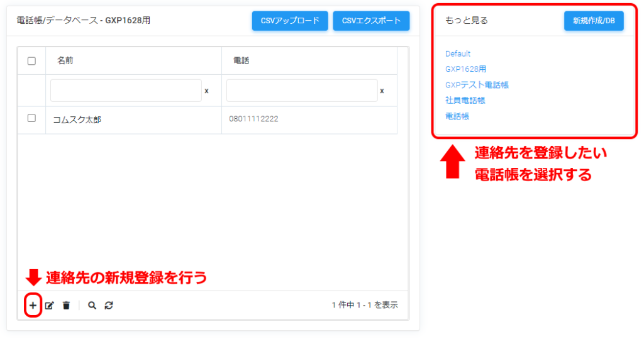
Task: Open the 電話帳 link in list
Action: tap(457, 116)
